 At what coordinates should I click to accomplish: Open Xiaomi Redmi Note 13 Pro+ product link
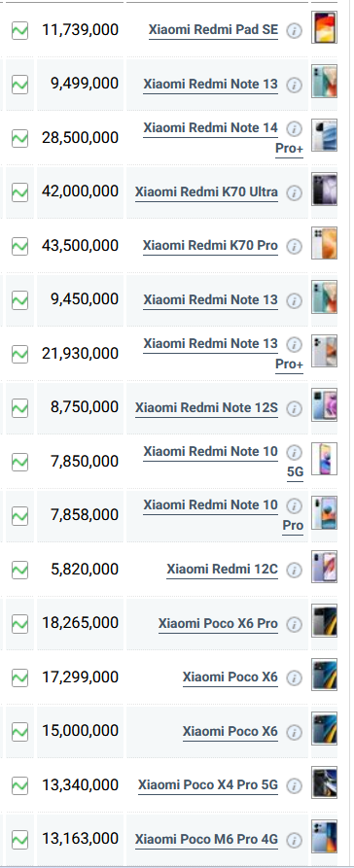(224, 354)
